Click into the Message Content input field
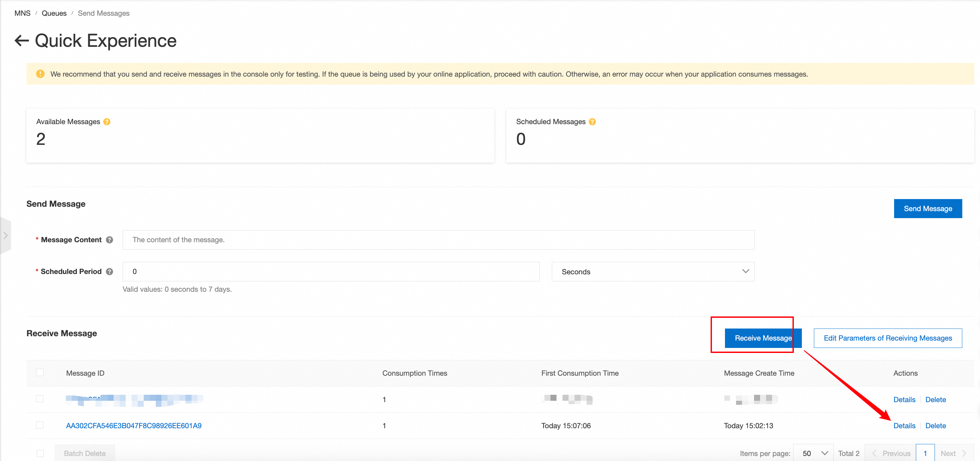Viewport: 980px width, 461px height. coord(438,240)
